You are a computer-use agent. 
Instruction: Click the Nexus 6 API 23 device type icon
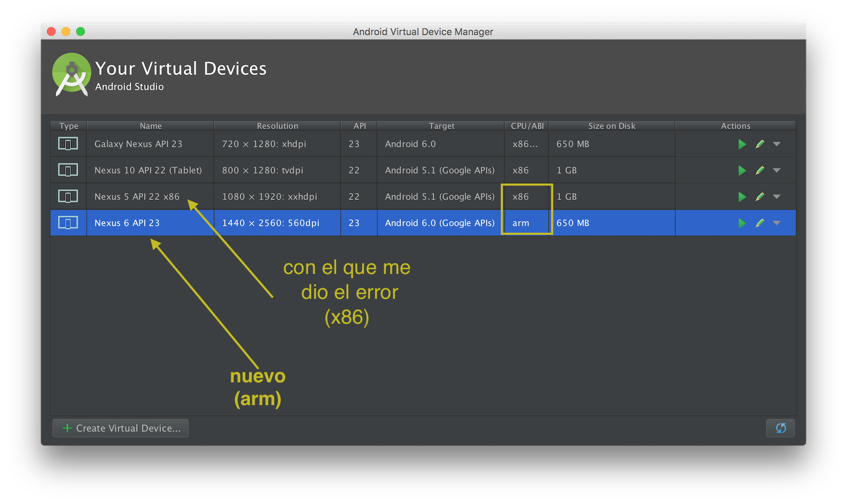pyautogui.click(x=68, y=223)
